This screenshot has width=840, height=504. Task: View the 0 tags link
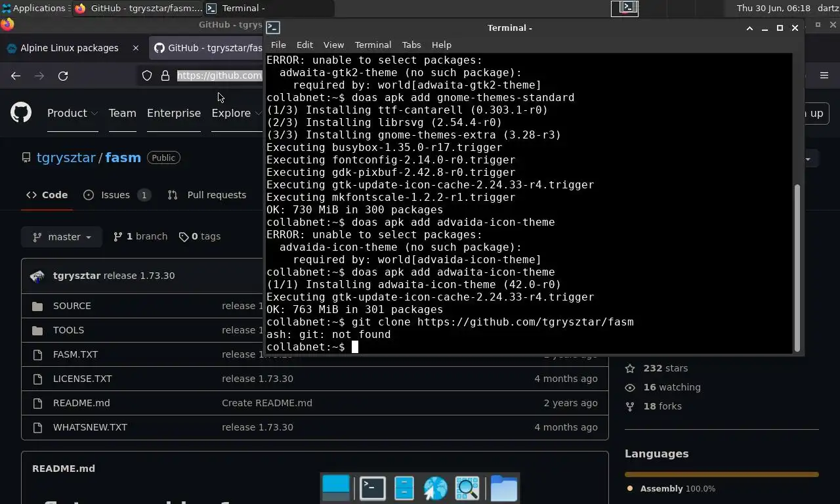tap(199, 236)
